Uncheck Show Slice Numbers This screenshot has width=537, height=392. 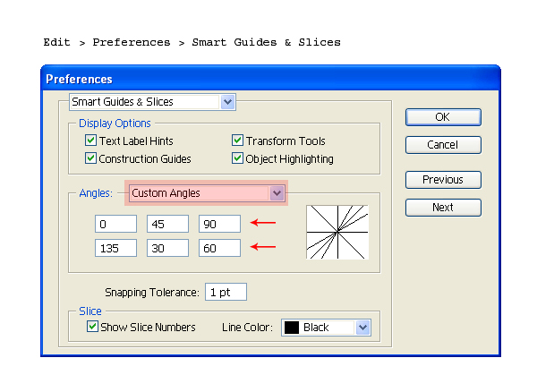point(92,327)
